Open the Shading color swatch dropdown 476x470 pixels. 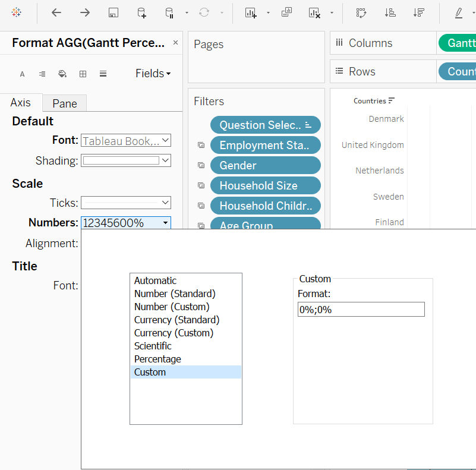[x=126, y=160]
